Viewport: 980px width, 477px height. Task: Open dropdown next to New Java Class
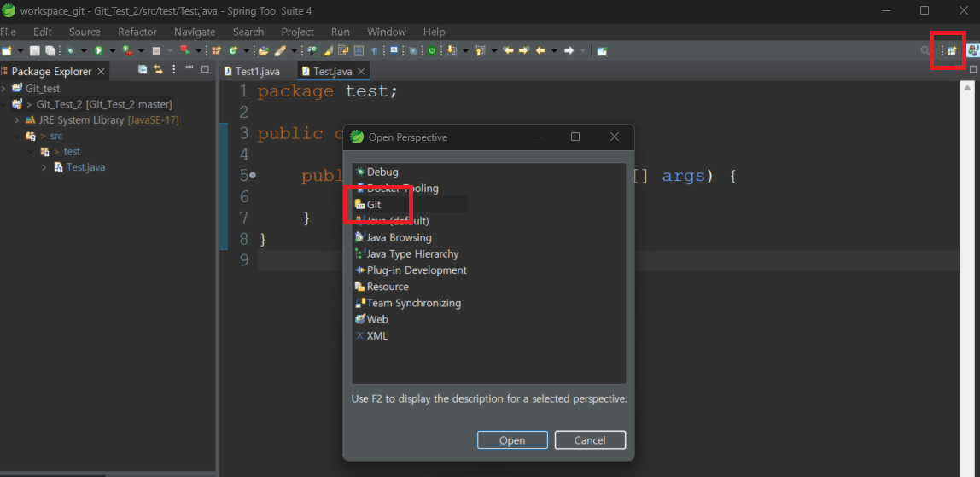(246, 50)
